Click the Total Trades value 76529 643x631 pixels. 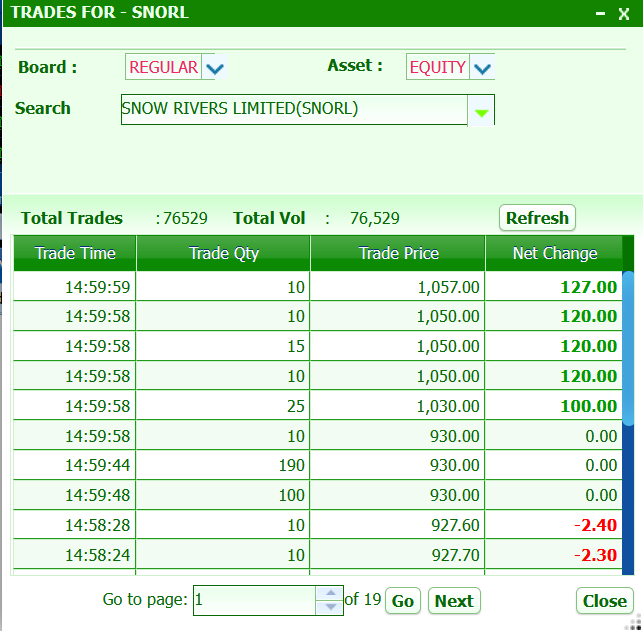tap(185, 218)
